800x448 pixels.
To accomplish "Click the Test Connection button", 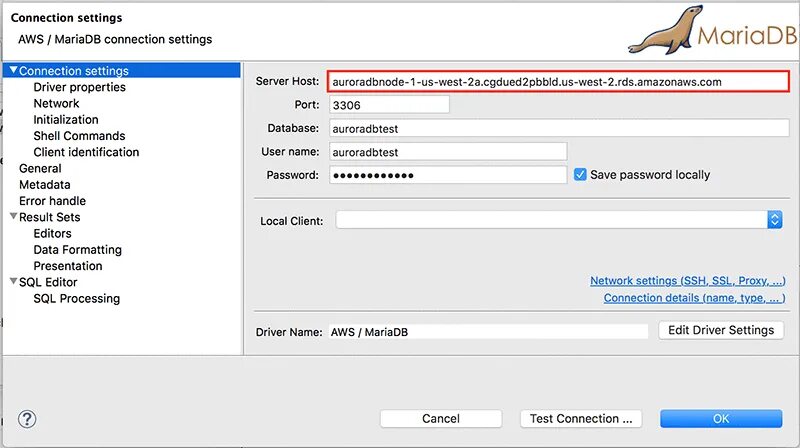I will (x=581, y=419).
